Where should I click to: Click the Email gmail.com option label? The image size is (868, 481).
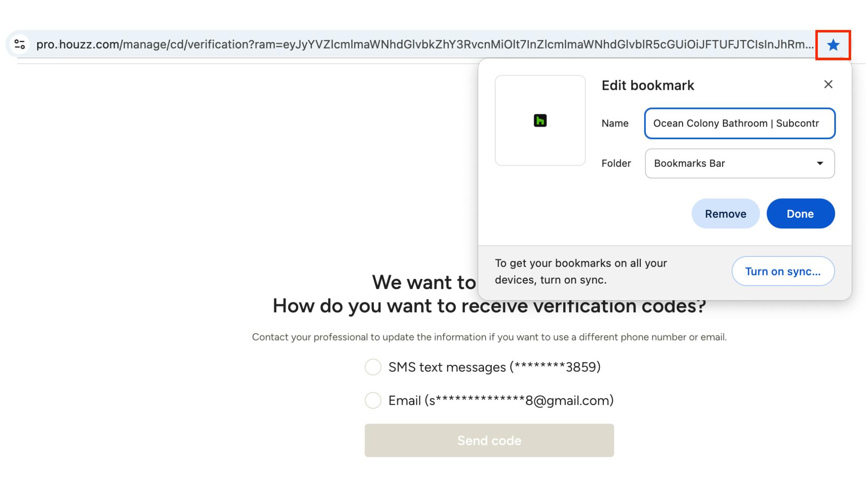pos(501,400)
